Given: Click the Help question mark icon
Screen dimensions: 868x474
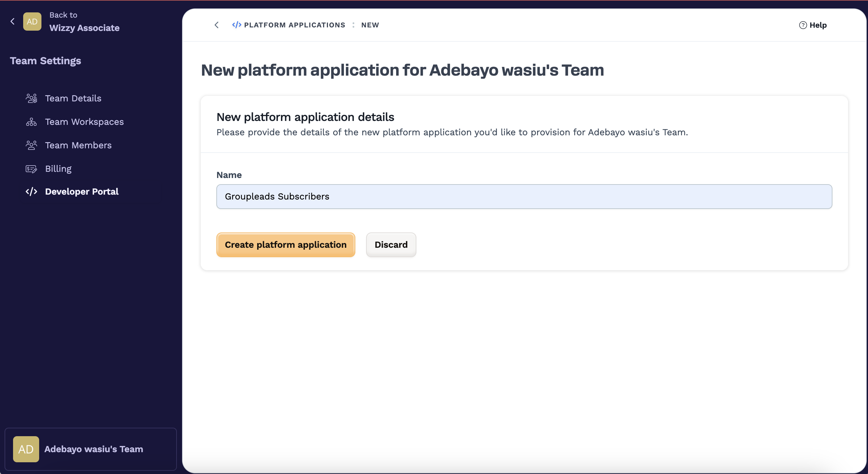Looking at the screenshot, I should tap(803, 25).
